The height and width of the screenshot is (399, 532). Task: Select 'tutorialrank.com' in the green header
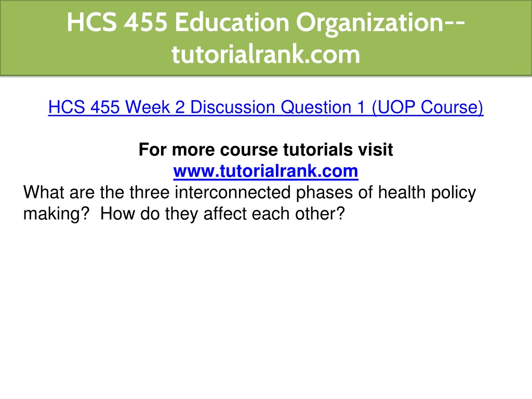click(266, 54)
